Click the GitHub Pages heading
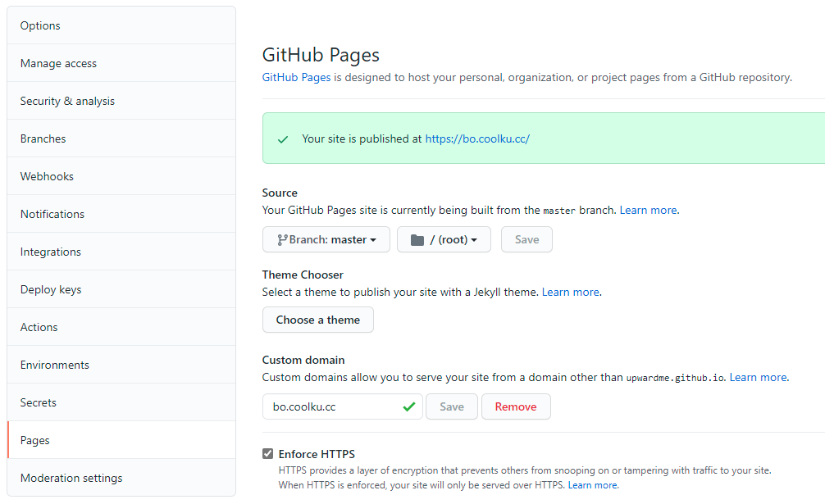This screenshot has width=825, height=504. [321, 55]
